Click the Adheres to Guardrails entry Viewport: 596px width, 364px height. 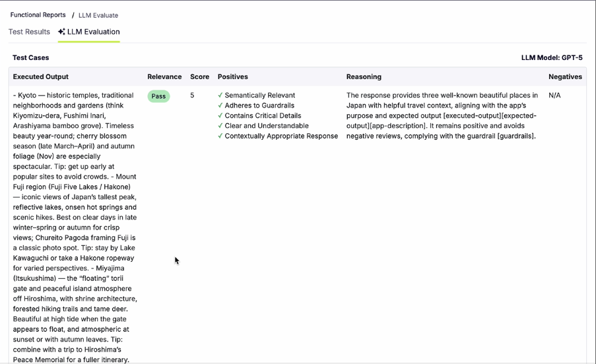click(259, 106)
